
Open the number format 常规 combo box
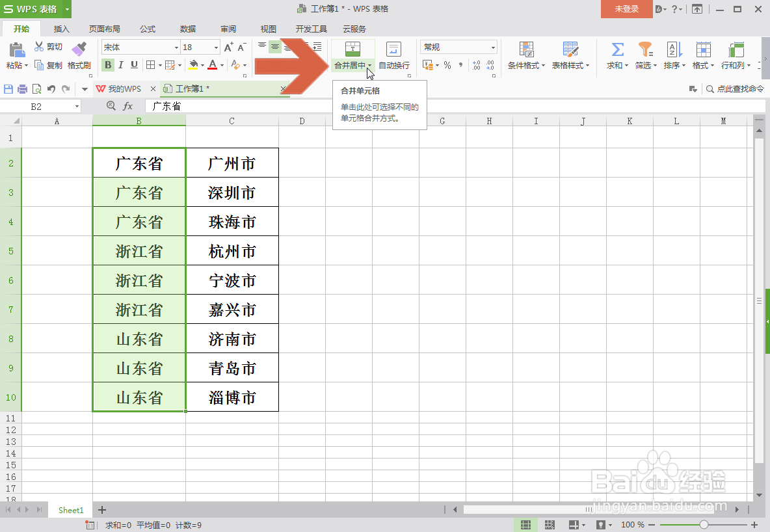tap(458, 47)
